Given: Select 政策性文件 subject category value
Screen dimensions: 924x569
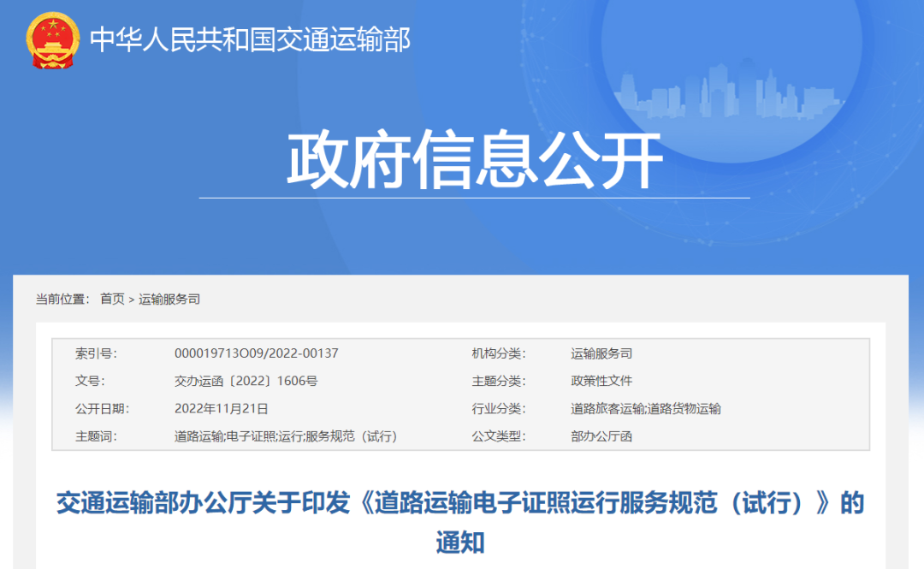Looking at the screenshot, I should (x=601, y=381).
